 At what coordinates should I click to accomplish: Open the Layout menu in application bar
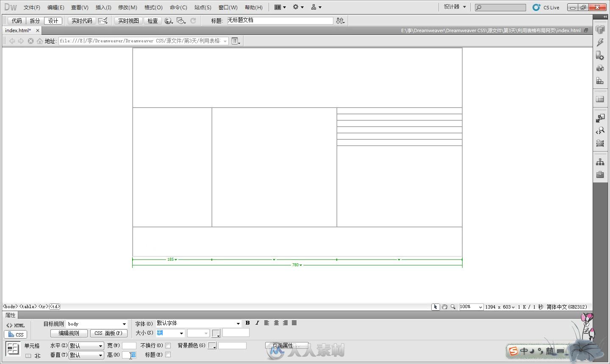280,7
